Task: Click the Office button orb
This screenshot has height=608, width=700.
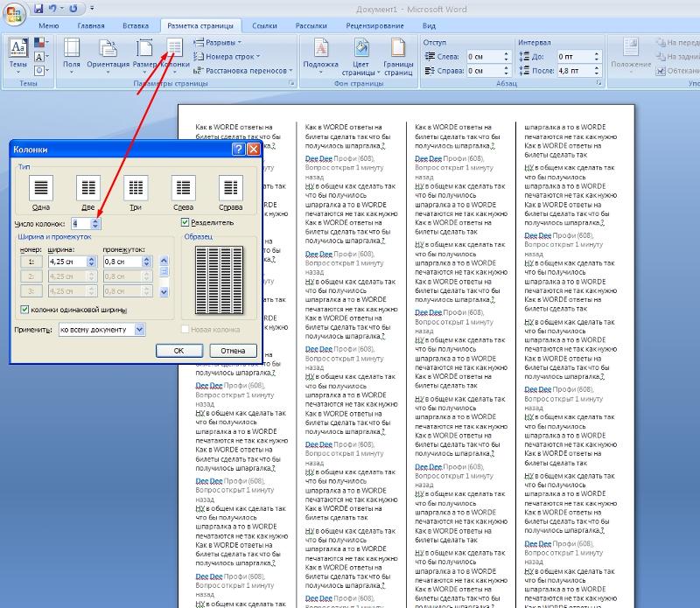Action: (x=14, y=13)
